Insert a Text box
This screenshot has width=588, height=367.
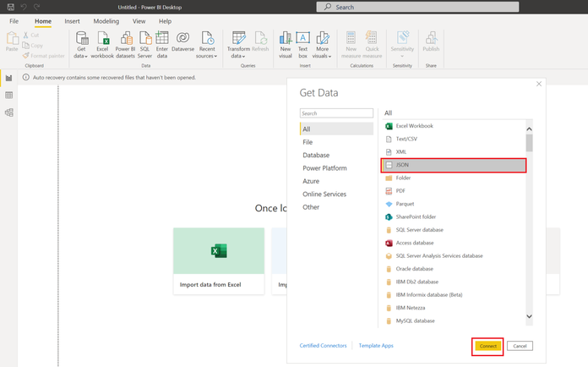302,45
